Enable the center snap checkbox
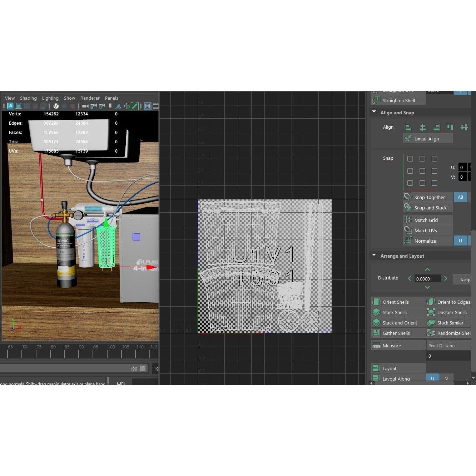Screen dimensions: 476x476 422,171
